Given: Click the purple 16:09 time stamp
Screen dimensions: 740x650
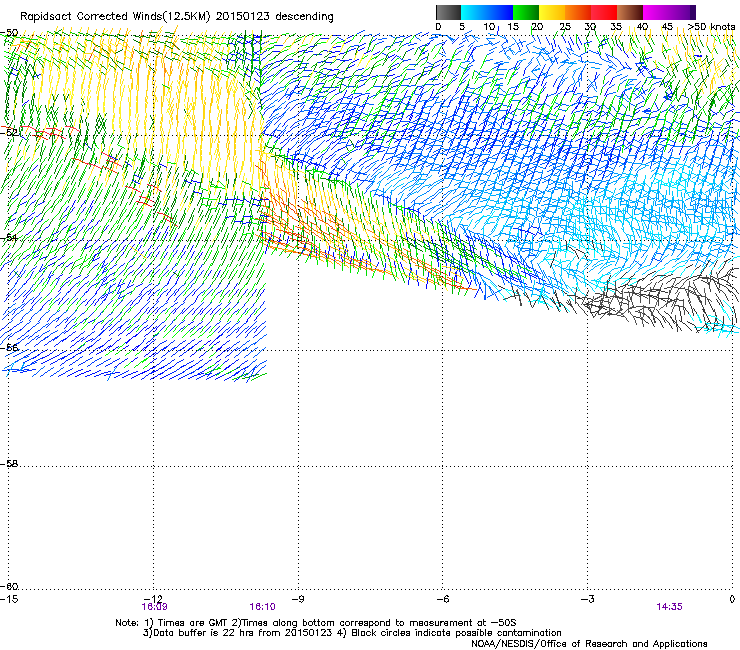Looking at the screenshot, I should (154, 607).
